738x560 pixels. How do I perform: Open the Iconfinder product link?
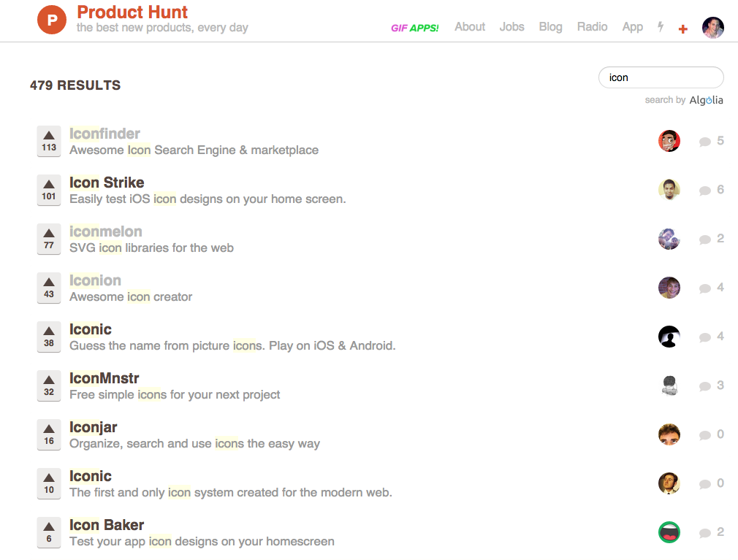tap(104, 134)
